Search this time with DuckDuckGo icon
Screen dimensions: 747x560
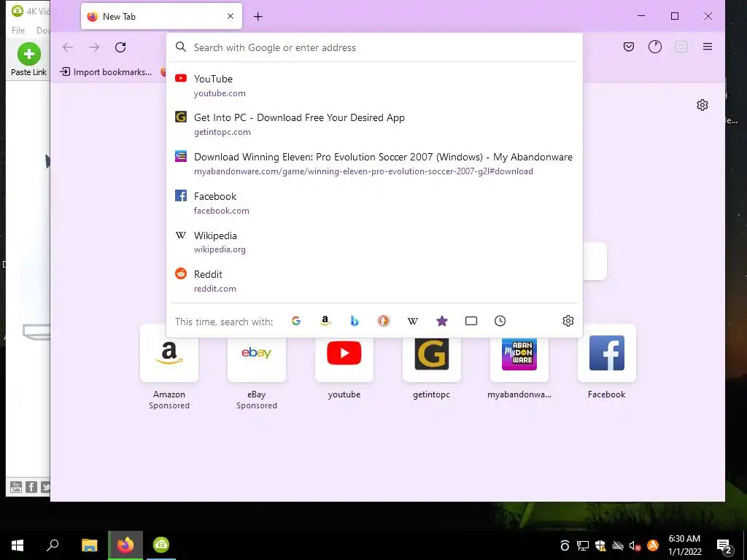pos(384,321)
